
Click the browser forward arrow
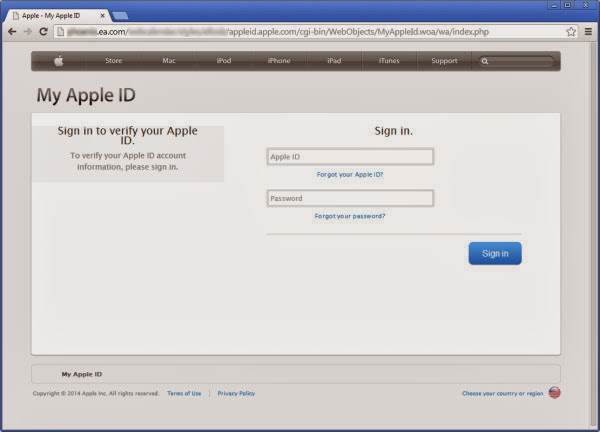tap(27, 32)
